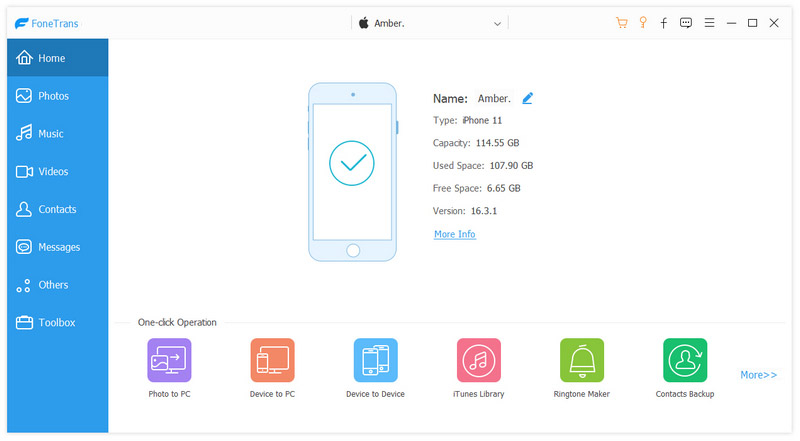Select Messages in the sidebar
This screenshot has width=800, height=441.
click(x=57, y=247)
